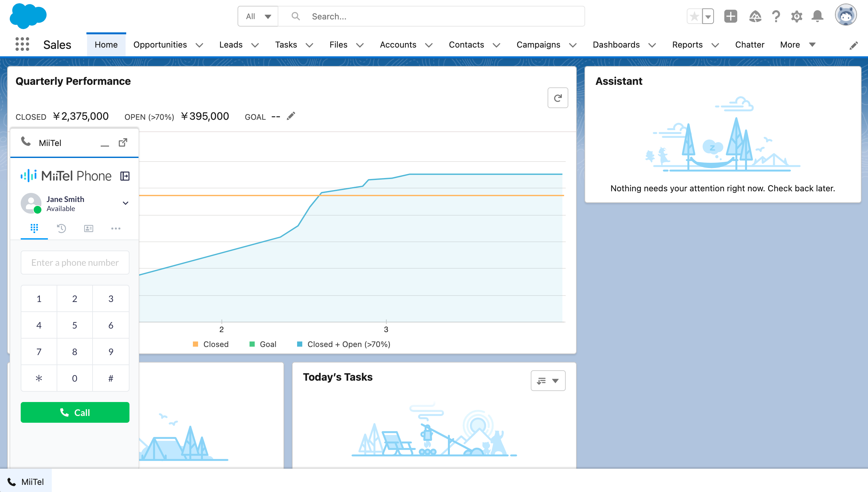Dial digit 5 on keypad
This screenshot has width=868, height=492.
(x=75, y=325)
